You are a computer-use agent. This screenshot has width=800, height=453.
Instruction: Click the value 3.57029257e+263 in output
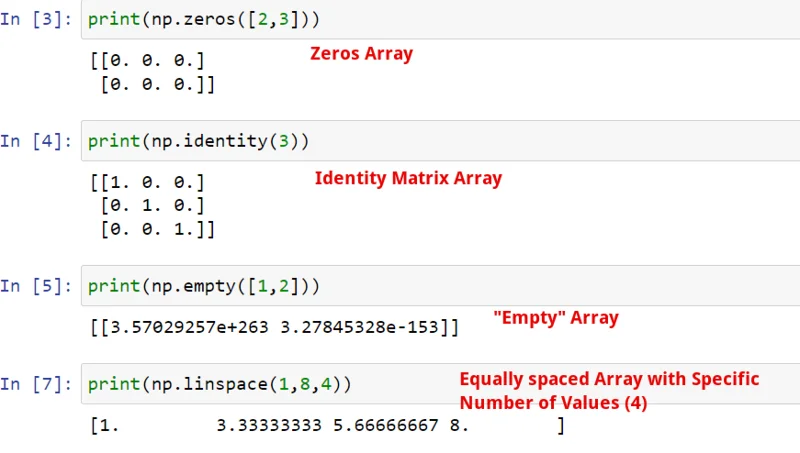(x=189, y=327)
